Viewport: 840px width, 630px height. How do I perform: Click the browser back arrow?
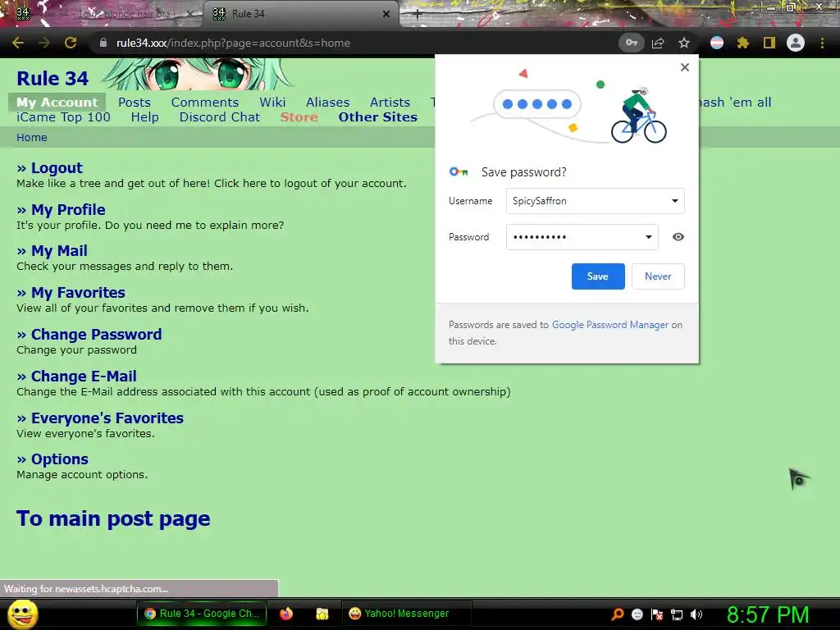tap(18, 43)
